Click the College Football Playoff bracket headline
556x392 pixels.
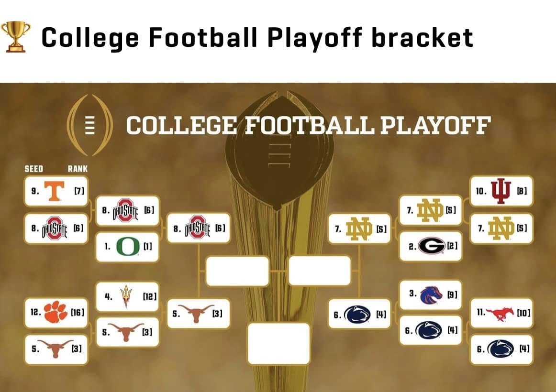coord(257,38)
